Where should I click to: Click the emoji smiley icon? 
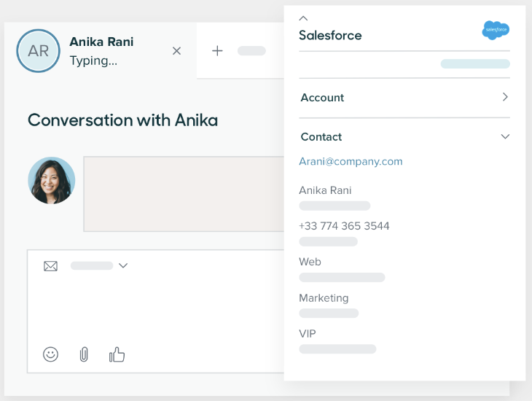(x=50, y=354)
